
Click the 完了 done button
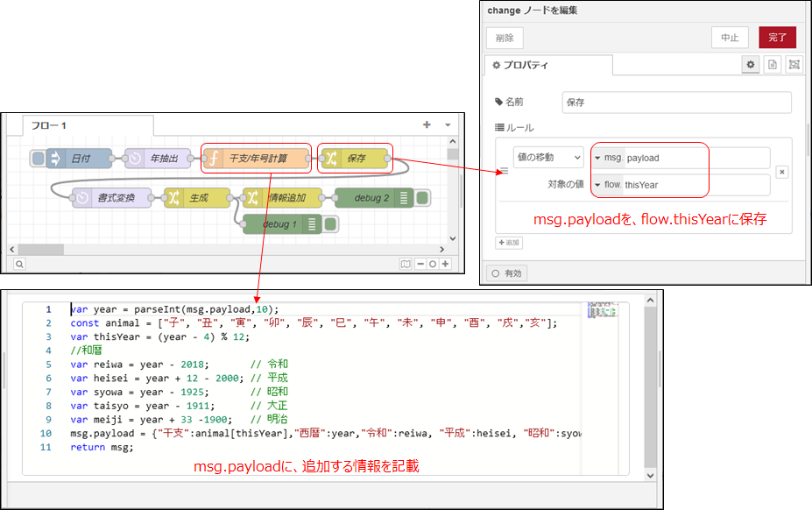[x=778, y=38]
